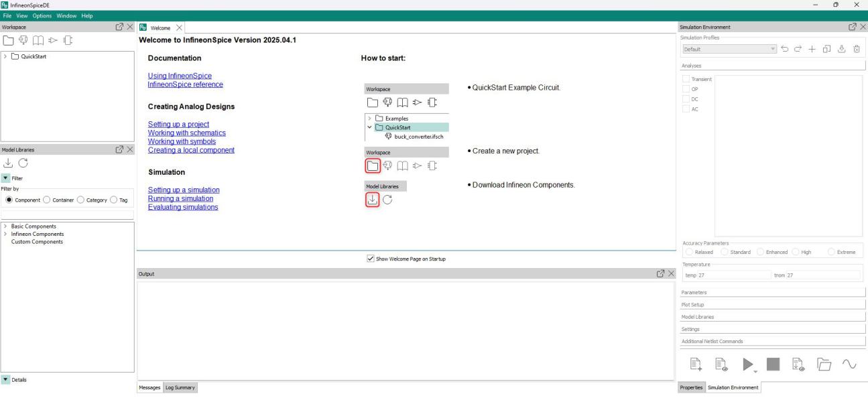Click the refresh icon in Model Libraries panel
The height and width of the screenshot is (402, 868).
coord(23,163)
